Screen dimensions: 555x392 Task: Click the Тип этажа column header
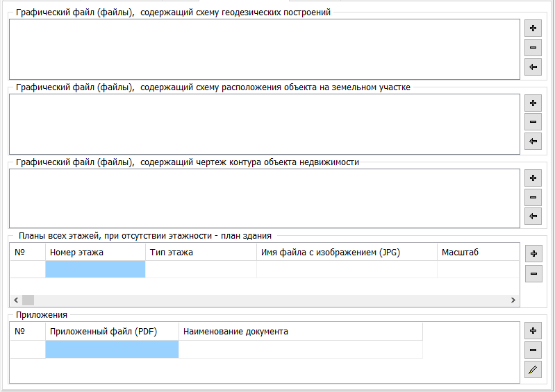200,253
